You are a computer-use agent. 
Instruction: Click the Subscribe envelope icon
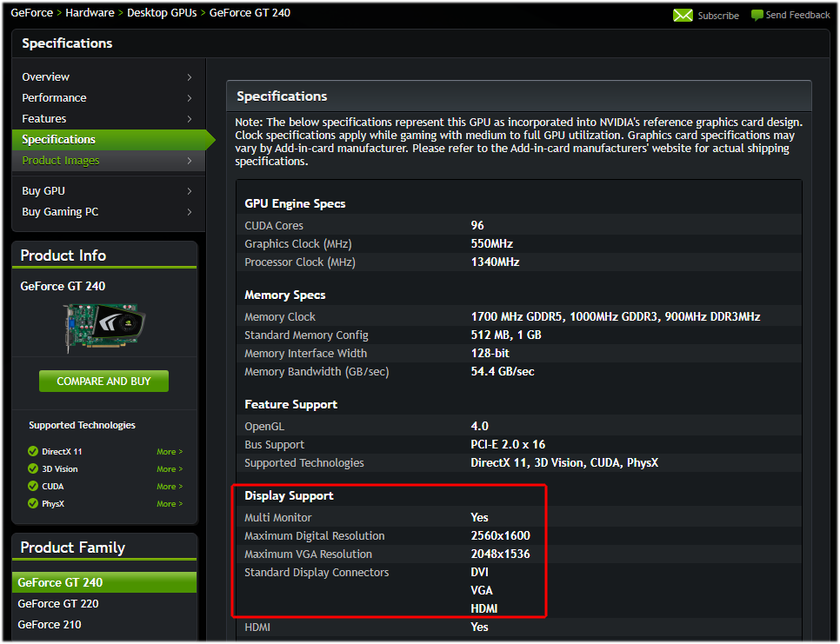pyautogui.click(x=683, y=16)
